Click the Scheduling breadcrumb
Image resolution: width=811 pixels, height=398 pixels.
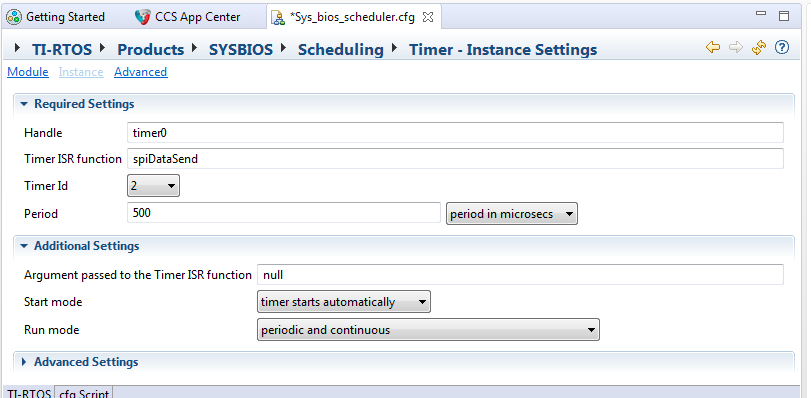tap(341, 50)
